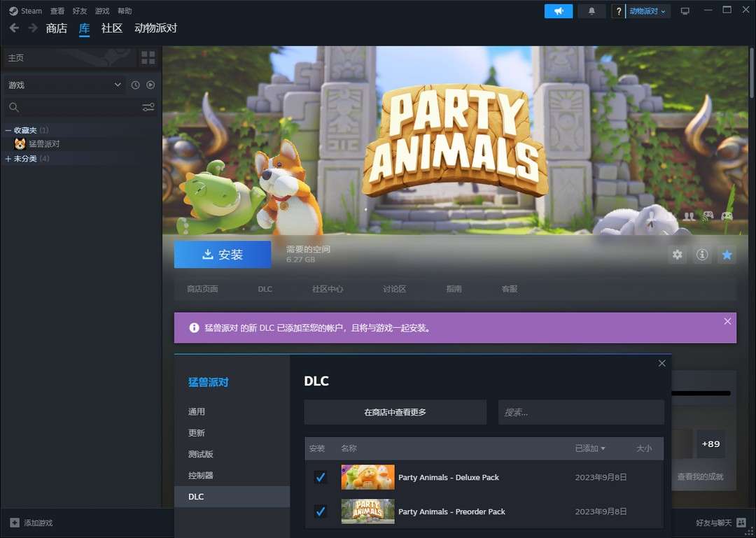Switch to Big Picture mode monitor icon

[x=685, y=10]
